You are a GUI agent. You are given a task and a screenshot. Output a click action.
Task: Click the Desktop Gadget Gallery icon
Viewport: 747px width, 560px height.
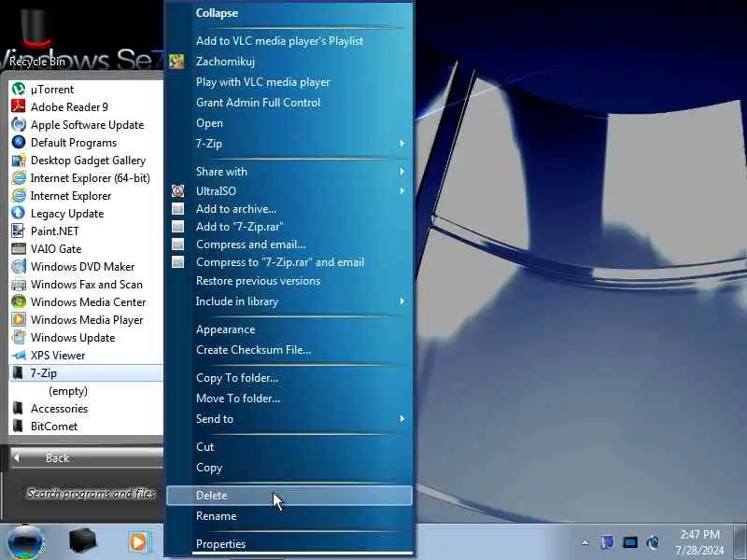coord(19,160)
